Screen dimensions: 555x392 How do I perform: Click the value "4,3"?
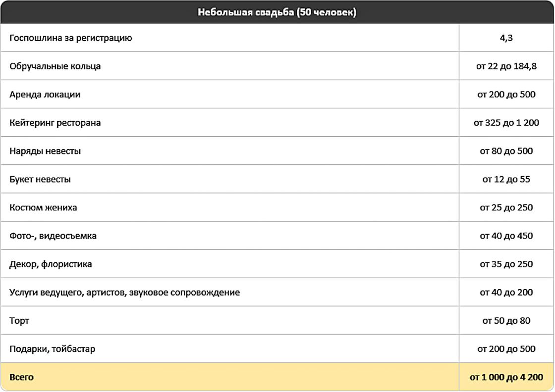click(506, 38)
